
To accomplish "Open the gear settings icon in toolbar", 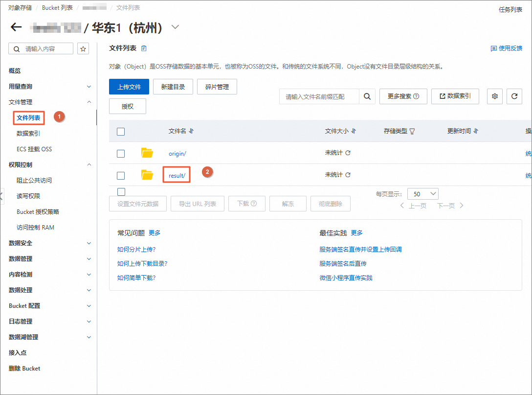I will point(495,96).
